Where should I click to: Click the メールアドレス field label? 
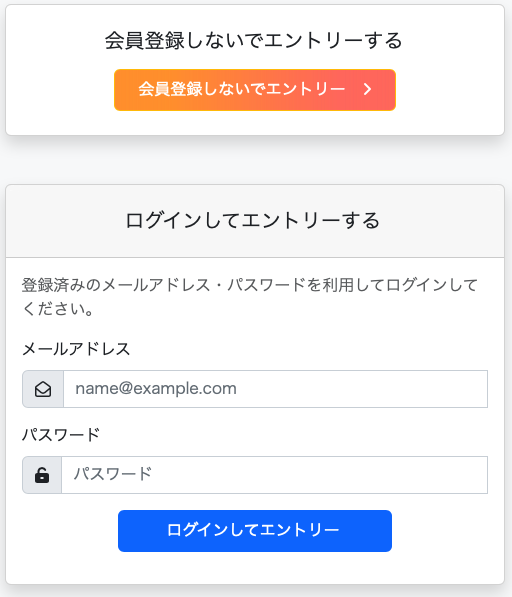pos(76,349)
